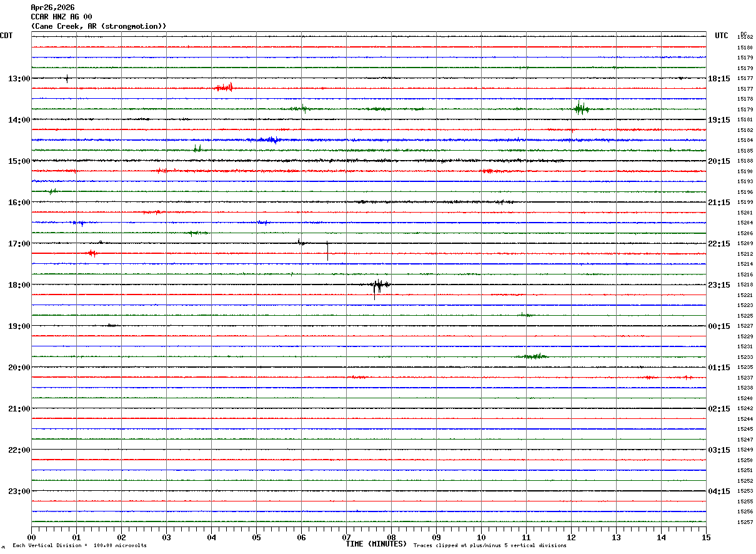Viewport: 756px width, 554px height.
Task: Click "Each Vertical Division = 100.00 microvolts" note
Action: tap(79, 546)
